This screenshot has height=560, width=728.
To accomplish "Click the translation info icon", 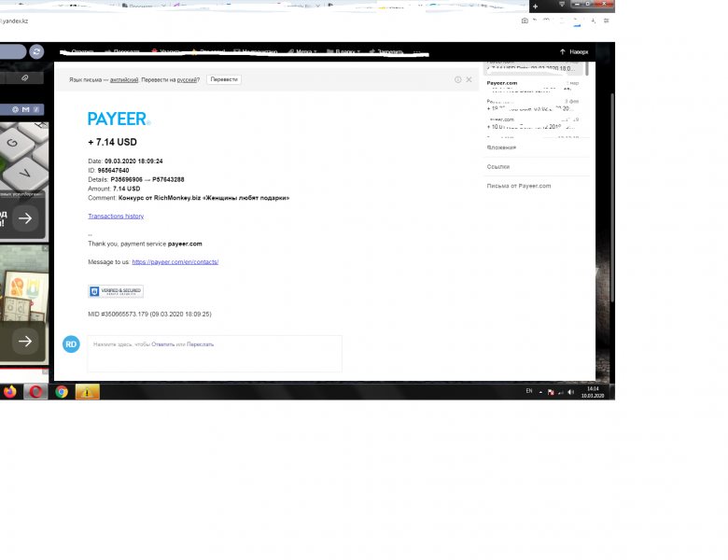I will [457, 79].
